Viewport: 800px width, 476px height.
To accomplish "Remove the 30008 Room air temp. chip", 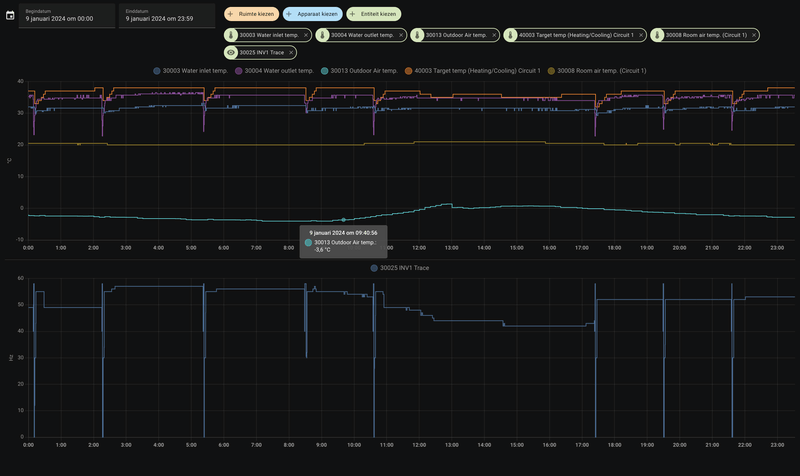I will (x=754, y=35).
